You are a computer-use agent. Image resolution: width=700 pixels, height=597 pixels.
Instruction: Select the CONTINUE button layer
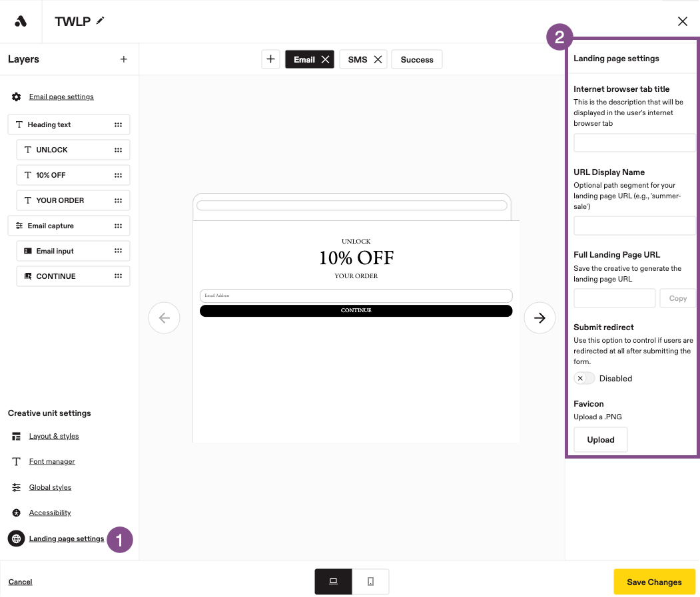pyautogui.click(x=73, y=276)
